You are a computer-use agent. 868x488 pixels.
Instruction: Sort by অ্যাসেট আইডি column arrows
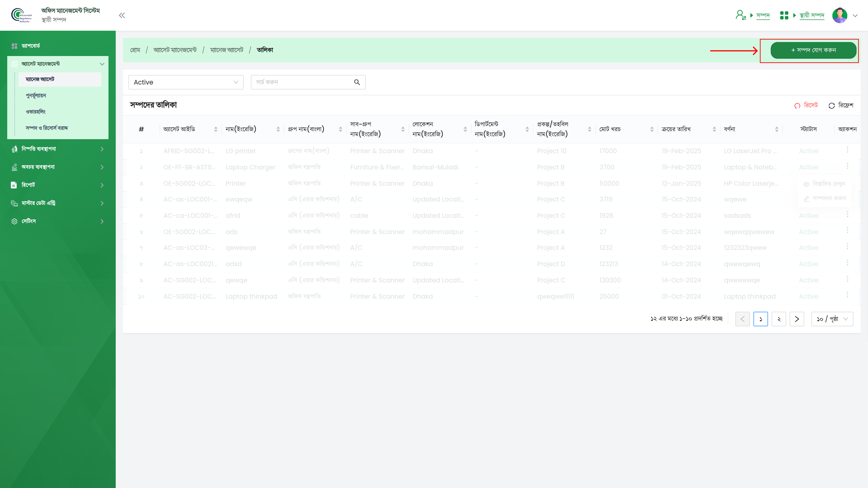pos(216,129)
